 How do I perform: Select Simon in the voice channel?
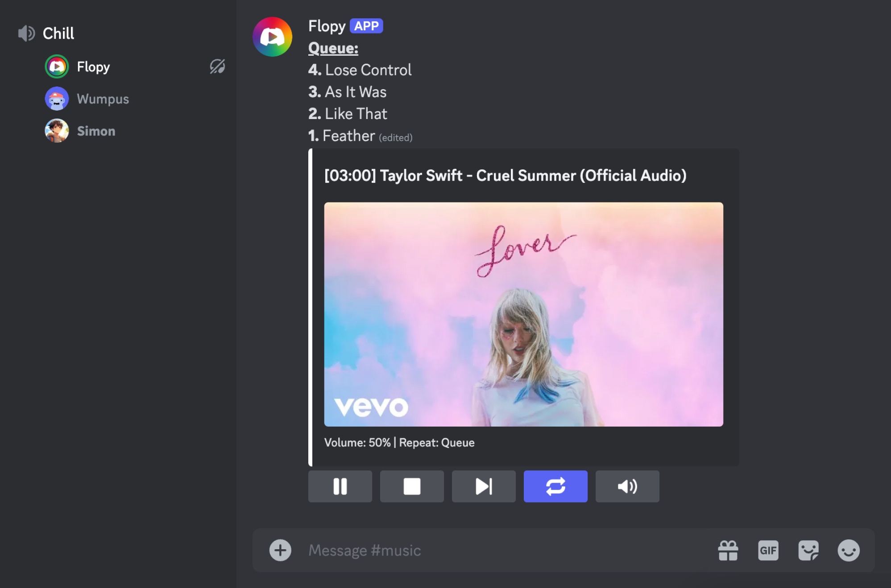pos(96,131)
